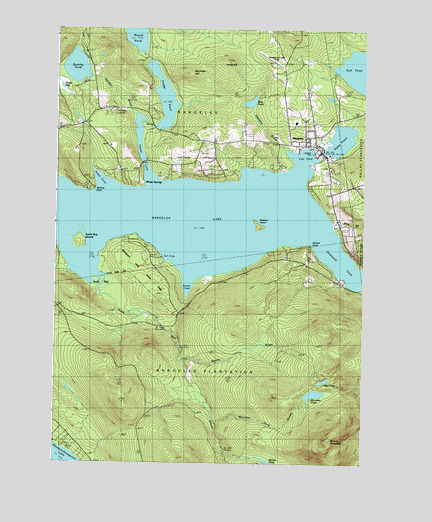Click the Round Pond water body
This screenshot has height=522, width=432.
(138, 39)
